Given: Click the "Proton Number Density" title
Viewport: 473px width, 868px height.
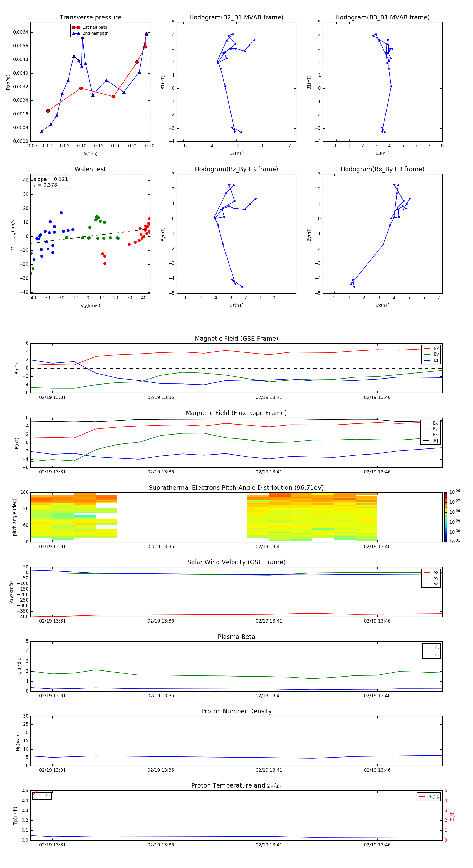Looking at the screenshot, I should [x=236, y=711].
